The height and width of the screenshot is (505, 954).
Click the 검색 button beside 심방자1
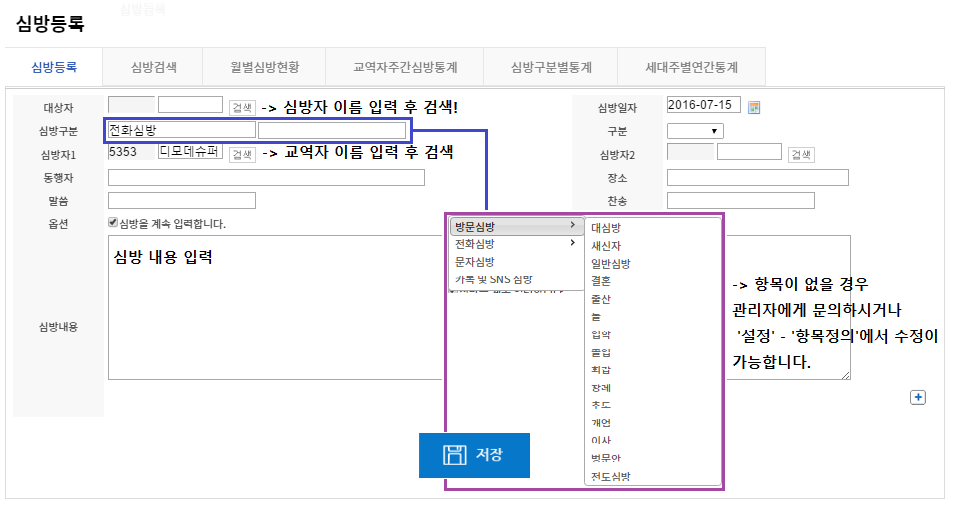[x=242, y=155]
